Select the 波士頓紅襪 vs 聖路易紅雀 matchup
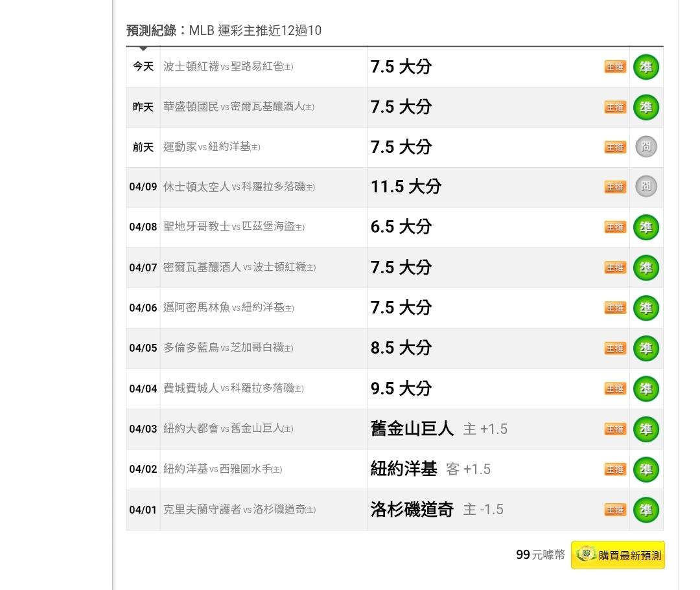This screenshot has width=700, height=590. [228, 67]
